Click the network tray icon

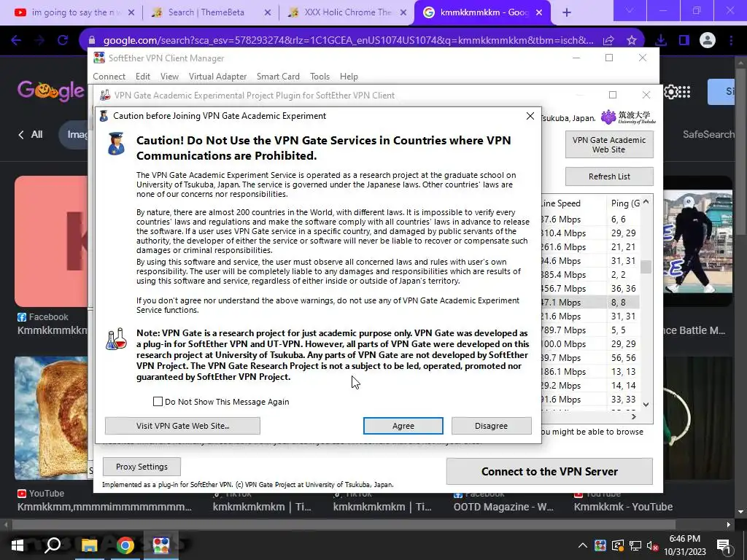tap(635, 545)
